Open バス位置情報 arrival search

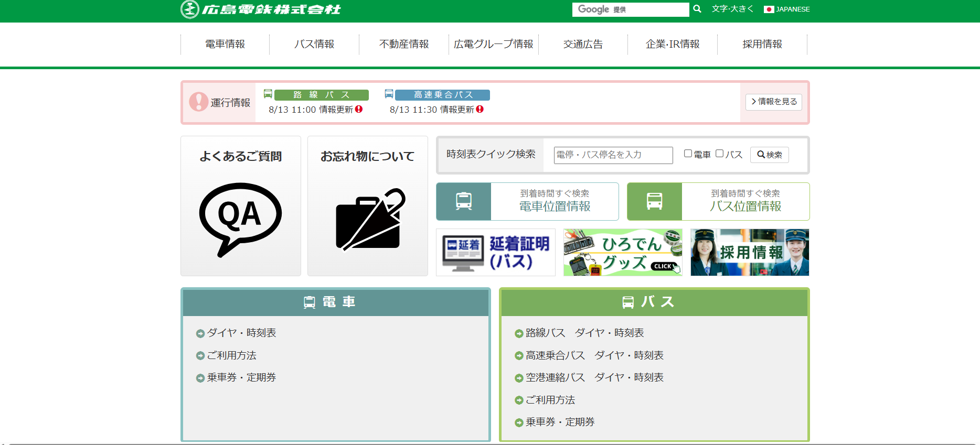click(x=718, y=201)
